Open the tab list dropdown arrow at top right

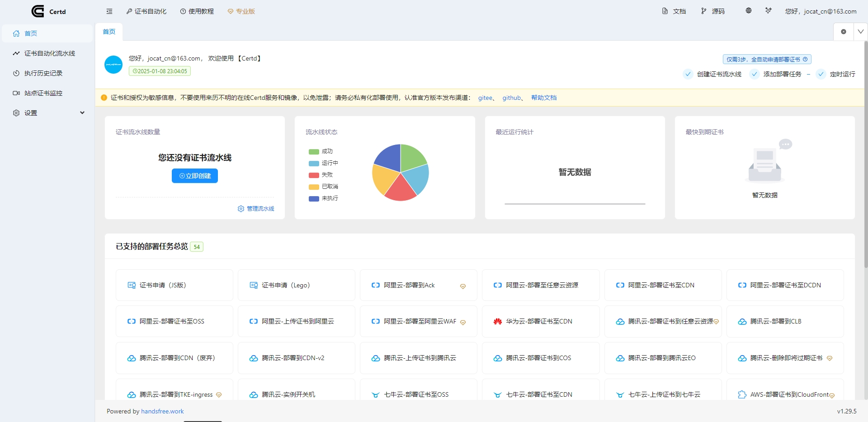click(x=861, y=31)
